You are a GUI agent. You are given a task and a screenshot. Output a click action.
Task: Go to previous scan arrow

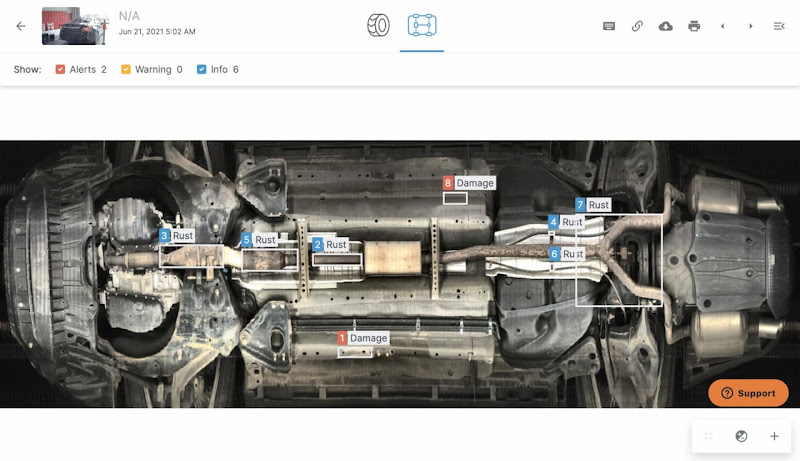[722, 26]
